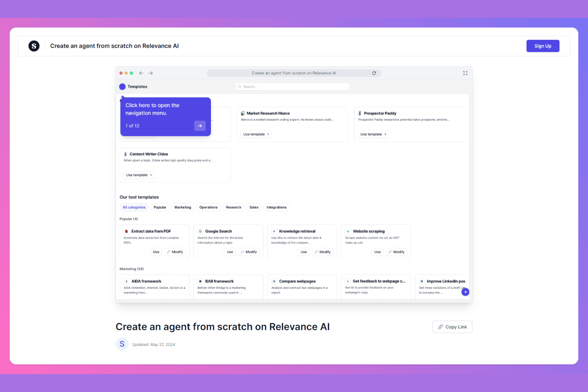Click the Content Writer Chloe icon
Image resolution: width=588 pixels, height=392 pixels.
click(x=126, y=154)
